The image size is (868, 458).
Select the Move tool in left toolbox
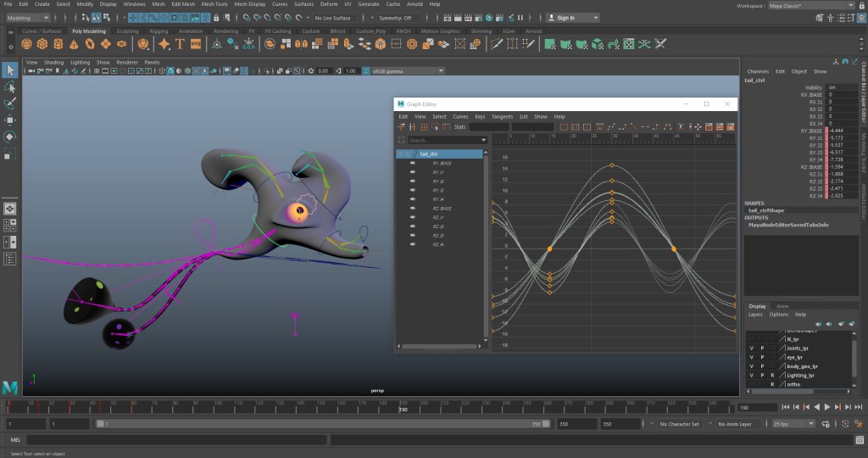click(x=9, y=120)
